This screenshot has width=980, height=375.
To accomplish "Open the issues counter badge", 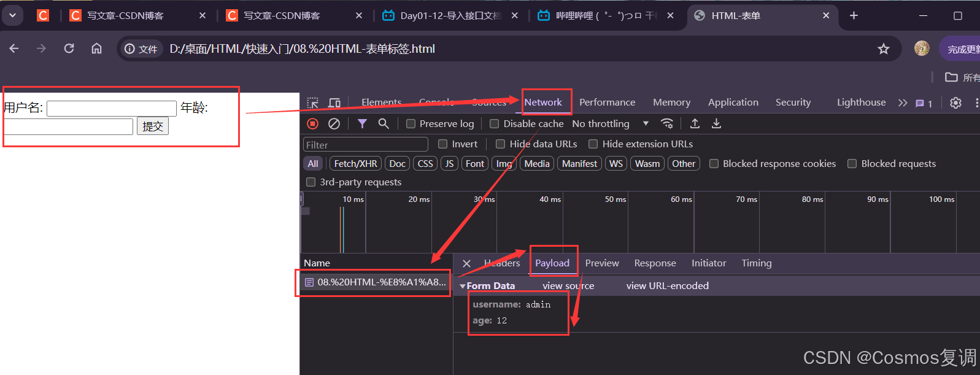I will (924, 103).
